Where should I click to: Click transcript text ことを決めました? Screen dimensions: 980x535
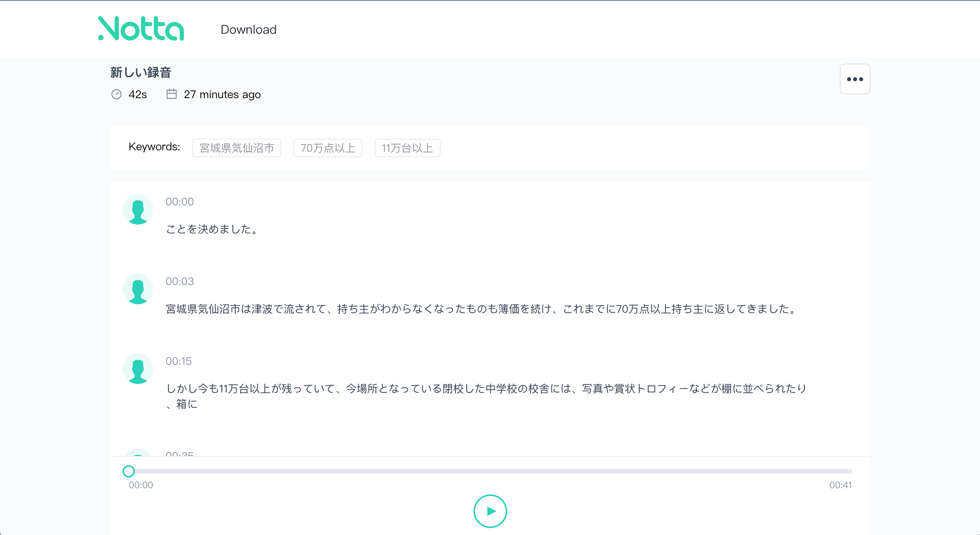click(212, 229)
